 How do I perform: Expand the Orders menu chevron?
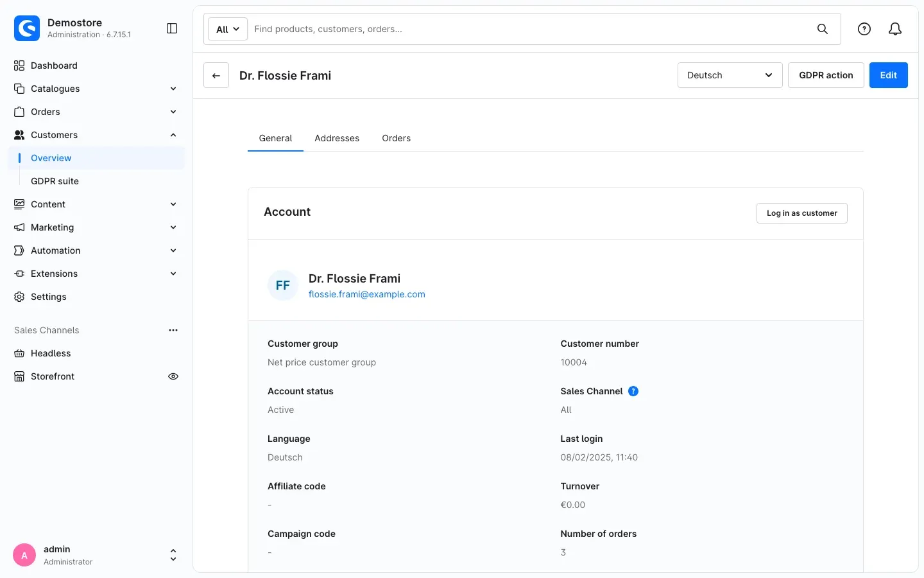[173, 112]
